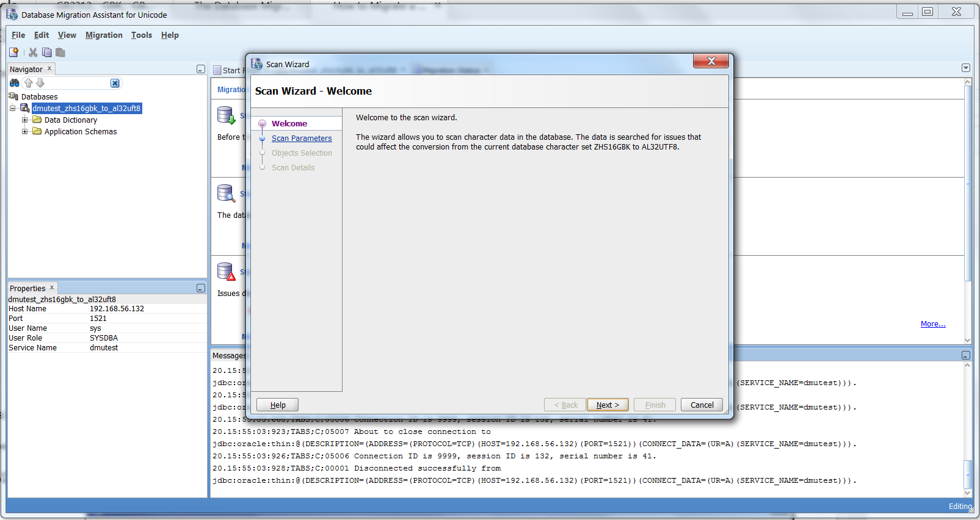Select the Databases root tree item
The height and width of the screenshot is (520, 980).
[x=39, y=97]
